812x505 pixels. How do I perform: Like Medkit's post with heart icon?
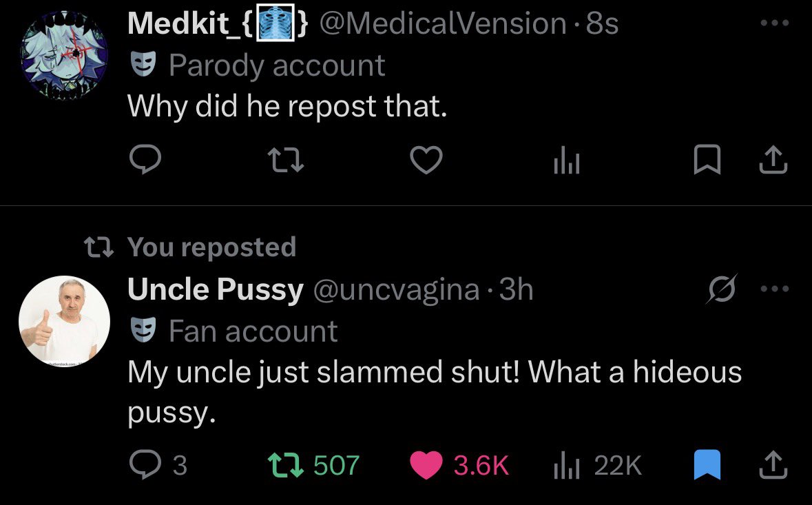[426, 160]
